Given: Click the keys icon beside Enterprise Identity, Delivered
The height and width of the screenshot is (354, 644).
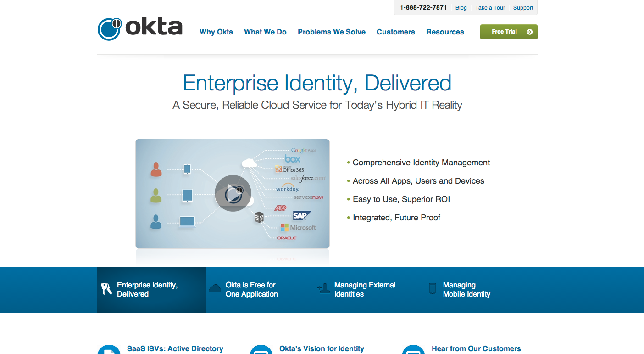Looking at the screenshot, I should point(106,289).
